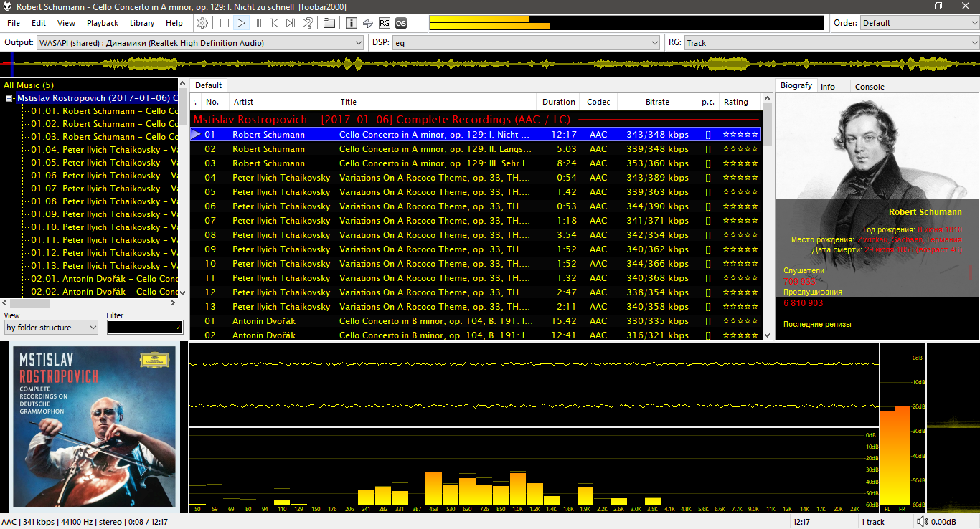980x529 pixels.
Task: Click the star rating of the 12:17 track
Action: (740, 135)
